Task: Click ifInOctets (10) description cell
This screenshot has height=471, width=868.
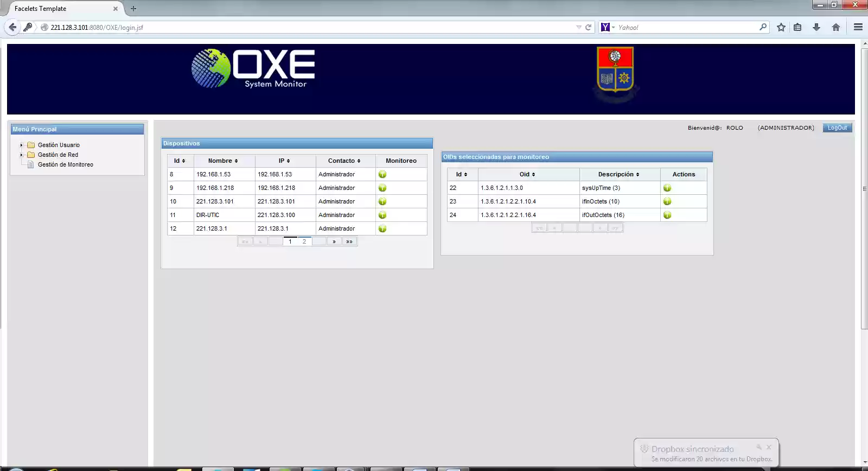Action: (620, 201)
